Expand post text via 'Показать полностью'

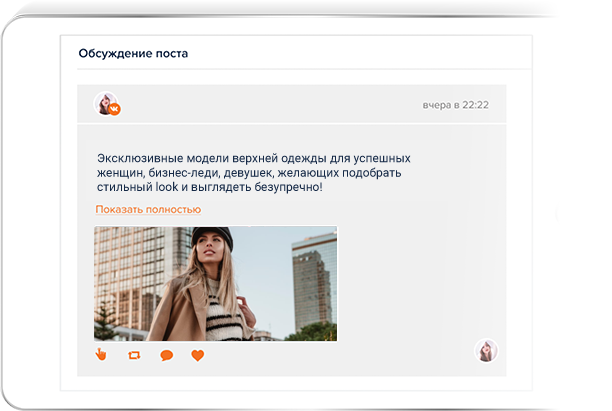coord(148,210)
